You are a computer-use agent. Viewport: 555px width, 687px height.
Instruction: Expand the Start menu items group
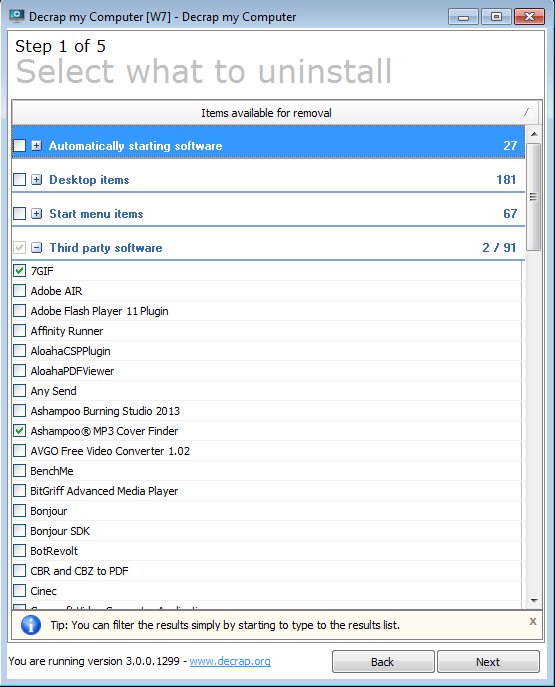tap(37, 214)
